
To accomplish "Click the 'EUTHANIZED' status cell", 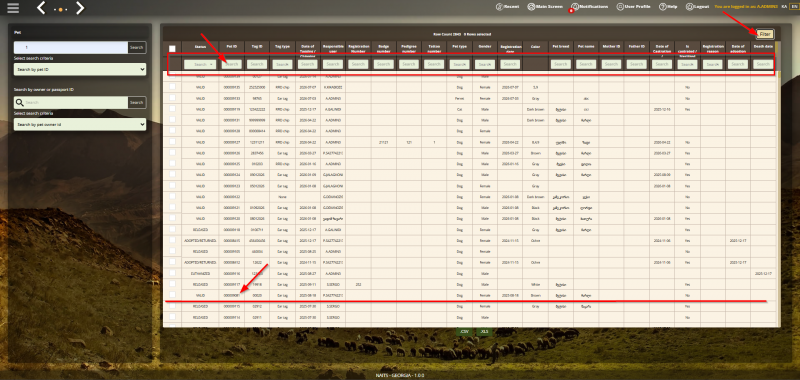I will tap(200, 273).
